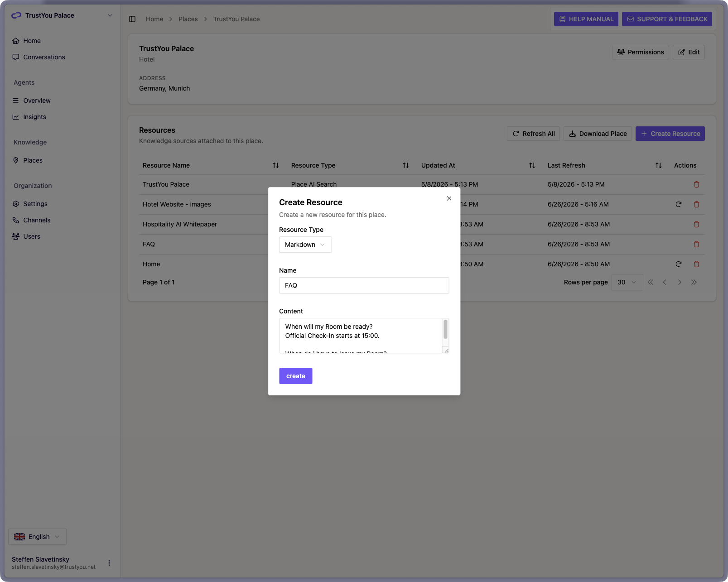The height and width of the screenshot is (582, 728).
Task: Click the TrustYou logo icon
Action: tap(16, 15)
